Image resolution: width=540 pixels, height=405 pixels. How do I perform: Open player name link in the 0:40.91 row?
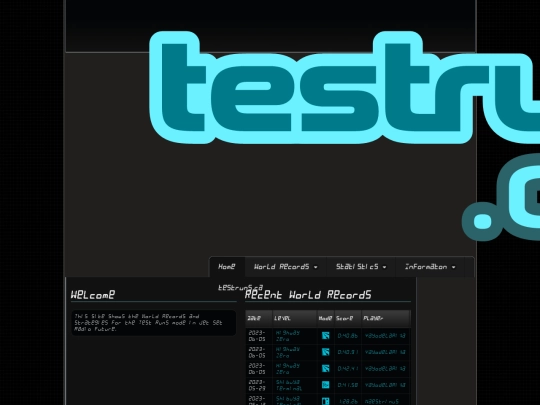click(x=385, y=352)
